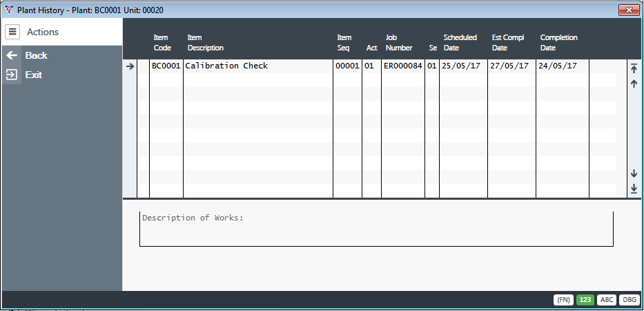Click the row pointer arrow for BC0001

coord(130,66)
